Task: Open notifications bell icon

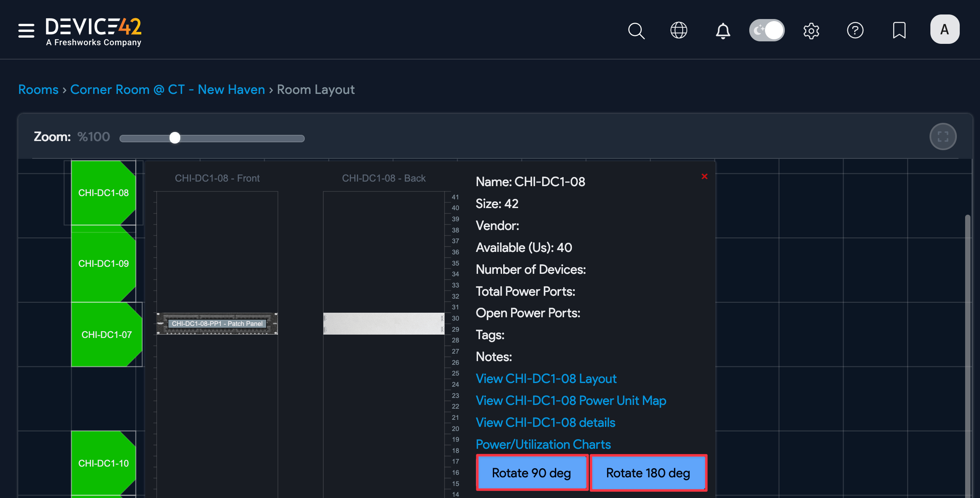Action: [x=723, y=31]
